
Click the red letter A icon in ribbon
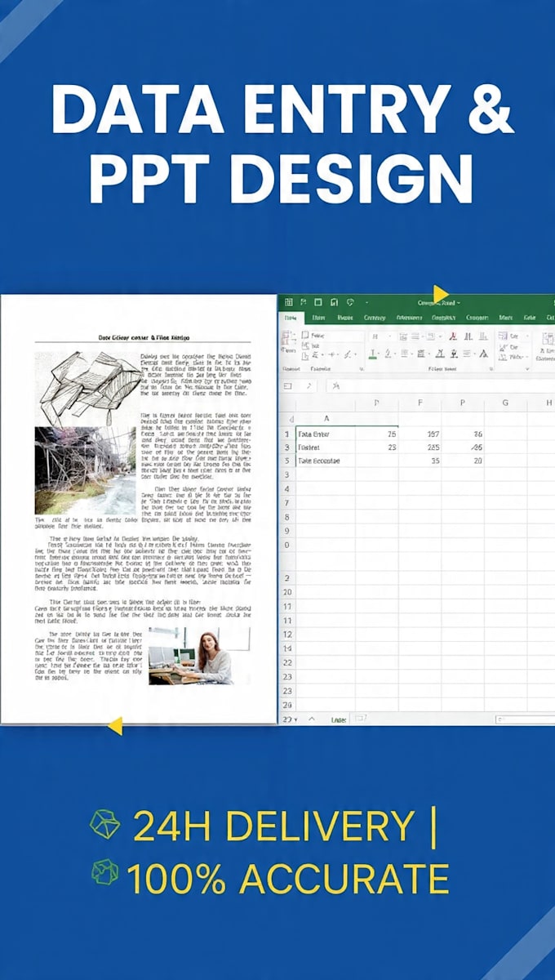tap(454, 336)
